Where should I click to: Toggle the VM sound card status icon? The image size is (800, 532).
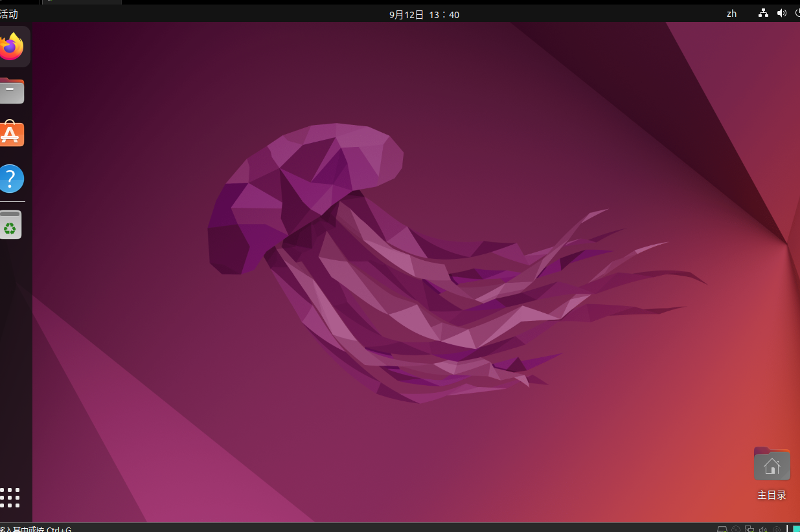click(x=763, y=529)
